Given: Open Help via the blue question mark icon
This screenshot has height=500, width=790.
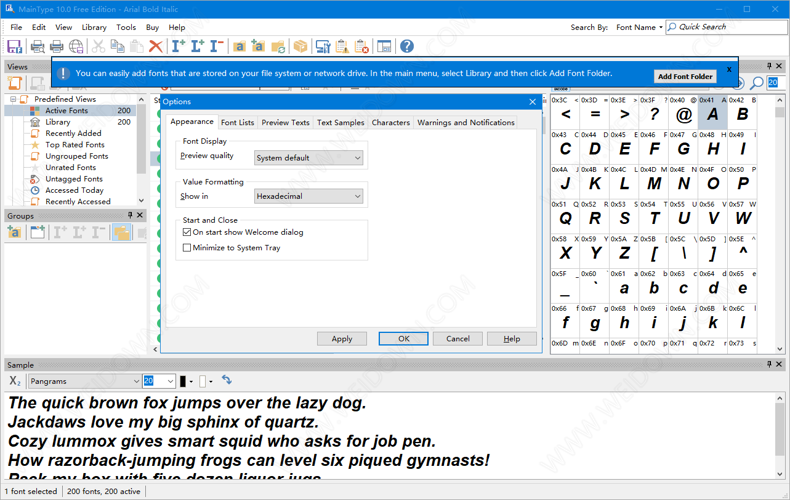Looking at the screenshot, I should [407, 47].
